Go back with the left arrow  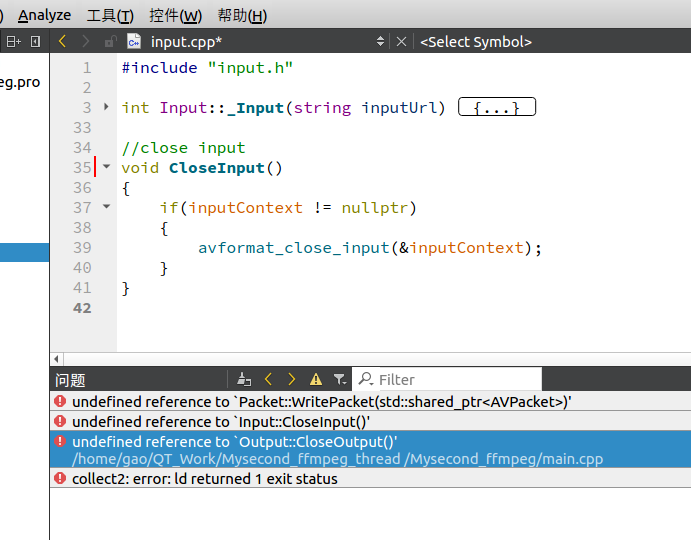click(62, 42)
